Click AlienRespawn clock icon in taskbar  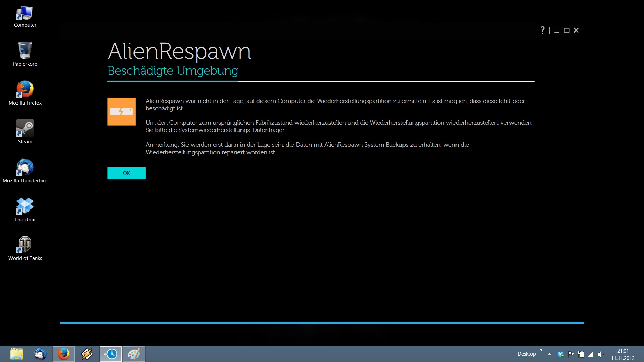click(x=111, y=354)
